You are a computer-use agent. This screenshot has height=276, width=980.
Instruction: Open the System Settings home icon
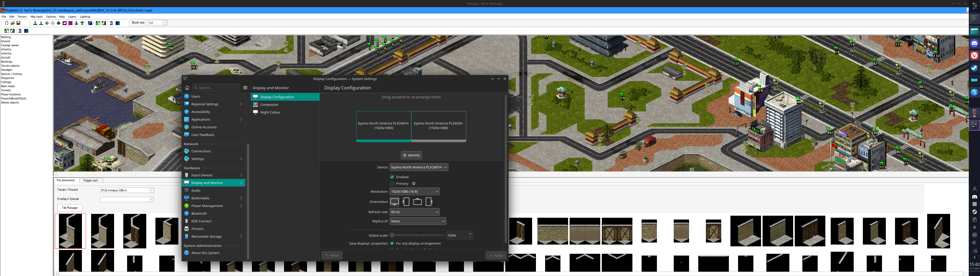click(x=187, y=88)
